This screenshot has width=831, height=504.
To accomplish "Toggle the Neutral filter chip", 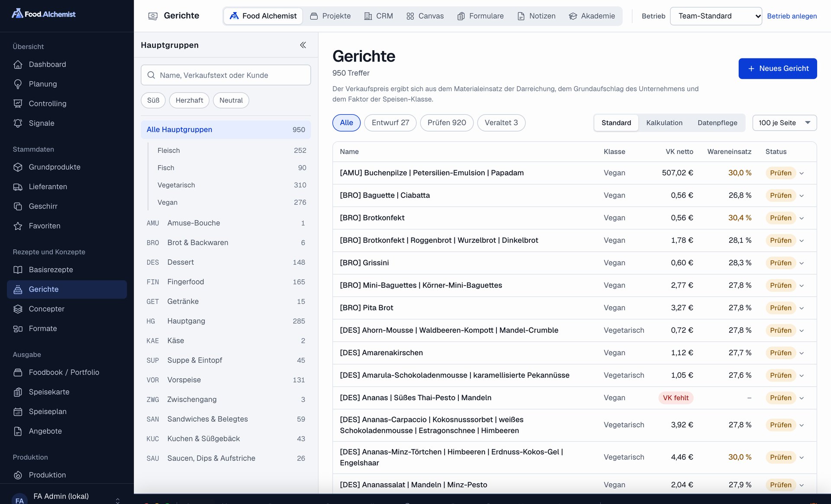I will [x=231, y=100].
